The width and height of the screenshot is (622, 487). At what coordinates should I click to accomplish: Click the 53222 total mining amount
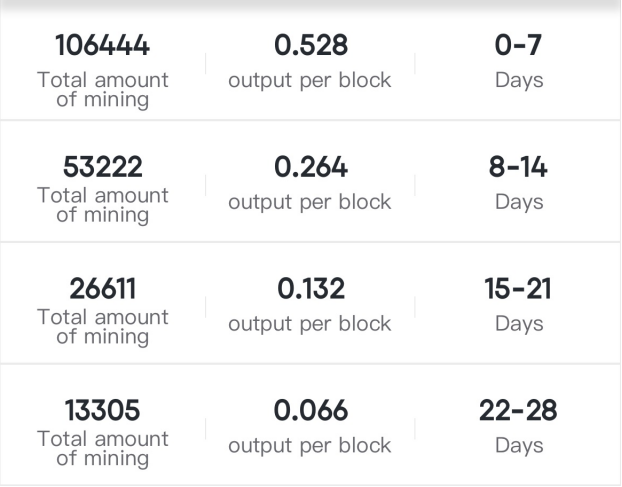point(102,167)
